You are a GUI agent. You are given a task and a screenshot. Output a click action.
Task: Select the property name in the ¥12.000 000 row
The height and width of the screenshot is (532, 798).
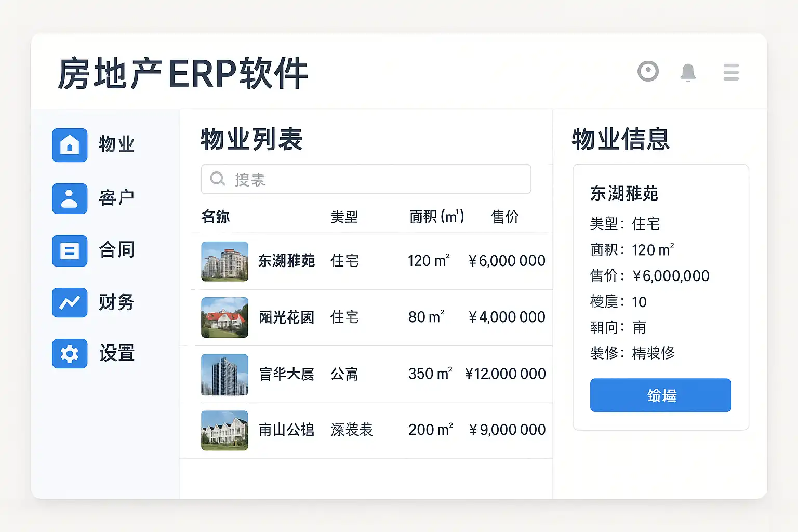(286, 374)
